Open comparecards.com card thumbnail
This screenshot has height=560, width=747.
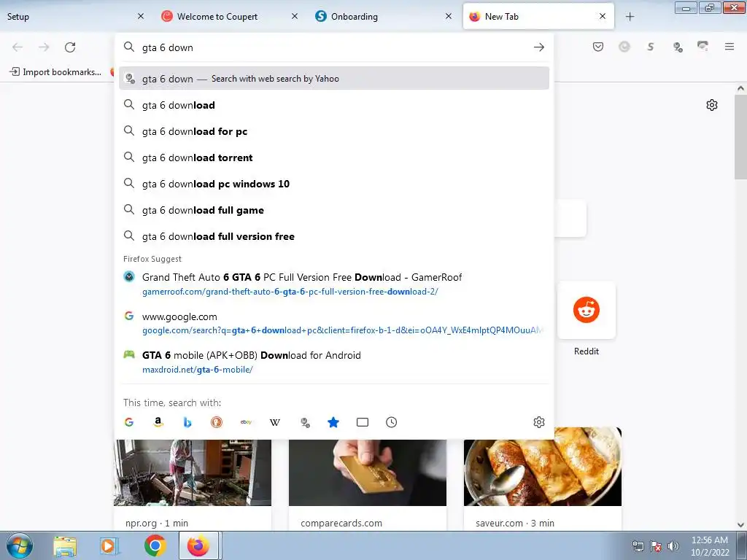[x=368, y=472]
